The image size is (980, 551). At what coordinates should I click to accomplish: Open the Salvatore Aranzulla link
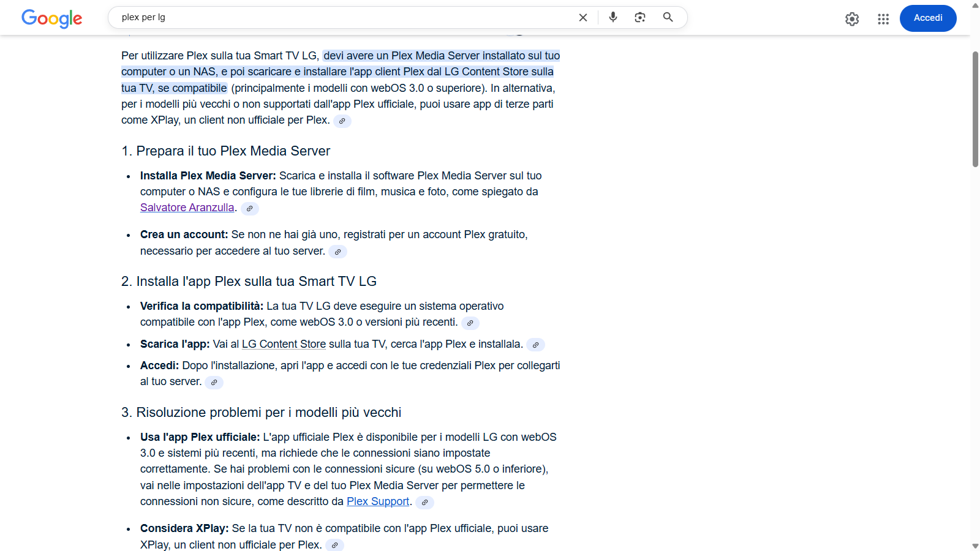(x=187, y=208)
